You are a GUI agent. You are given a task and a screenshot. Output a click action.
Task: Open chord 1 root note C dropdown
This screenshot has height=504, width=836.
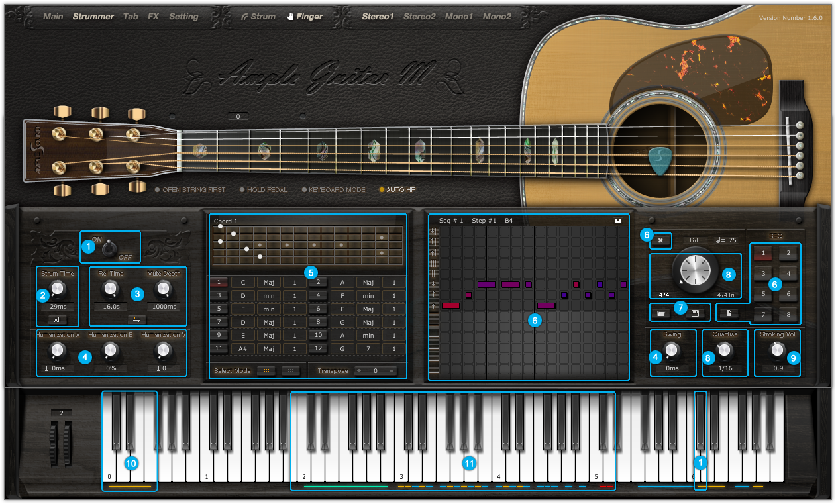[243, 282]
